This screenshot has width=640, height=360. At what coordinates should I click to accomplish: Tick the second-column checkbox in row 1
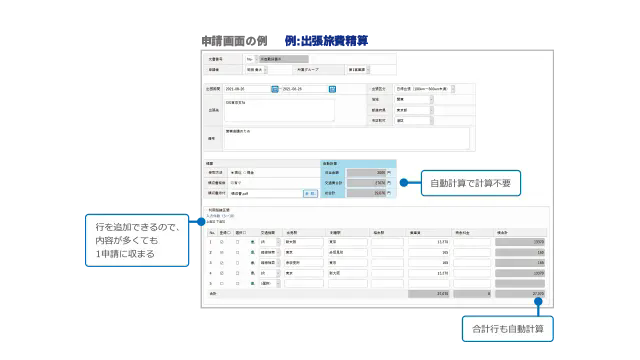(238, 242)
